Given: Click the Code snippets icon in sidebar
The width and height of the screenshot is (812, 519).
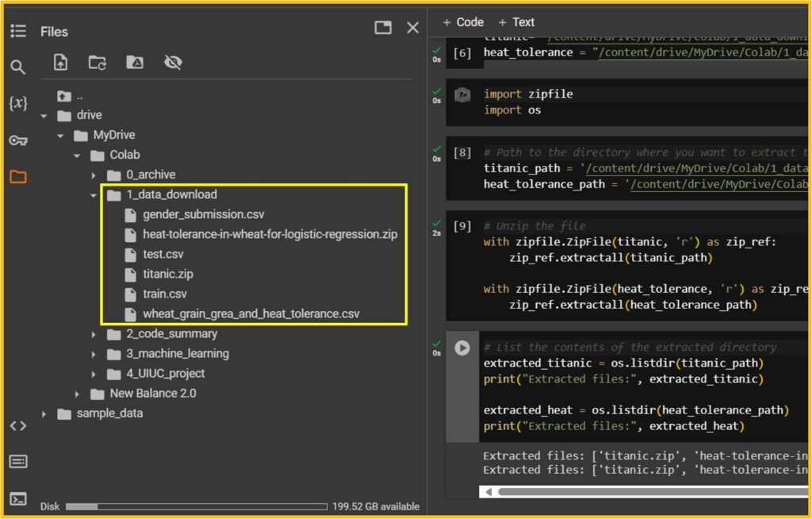Looking at the screenshot, I should point(17,425).
